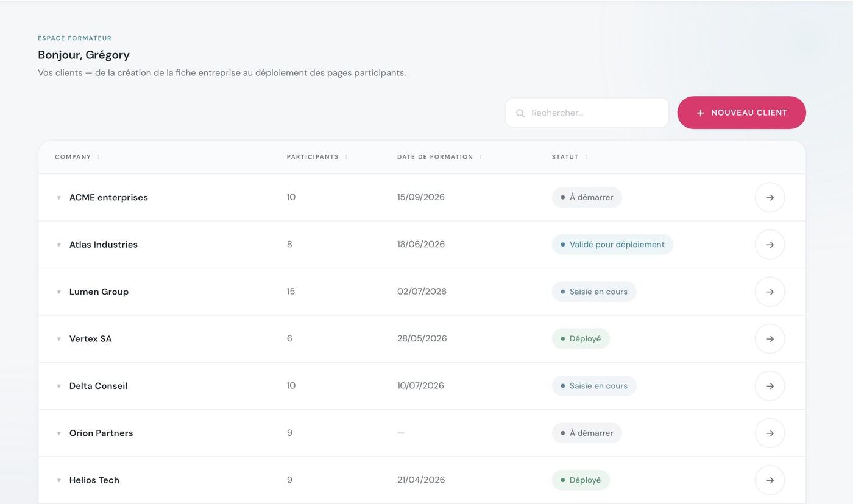This screenshot has height=504, width=853.
Task: Select the ACME enterprises company name
Action: point(108,197)
